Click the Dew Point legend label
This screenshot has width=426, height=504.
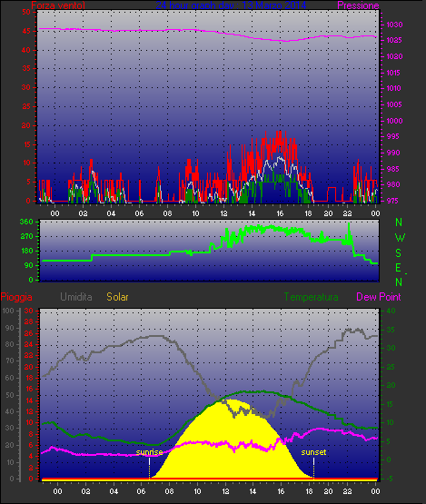click(x=379, y=297)
